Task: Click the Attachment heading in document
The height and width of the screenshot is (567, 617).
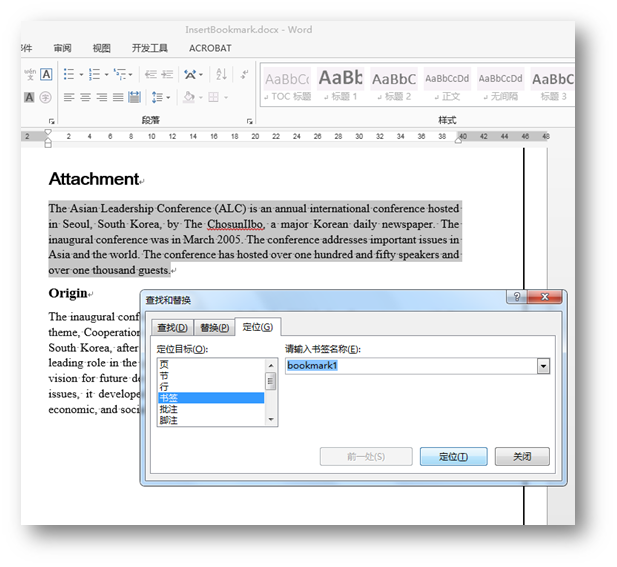Action: 94,179
